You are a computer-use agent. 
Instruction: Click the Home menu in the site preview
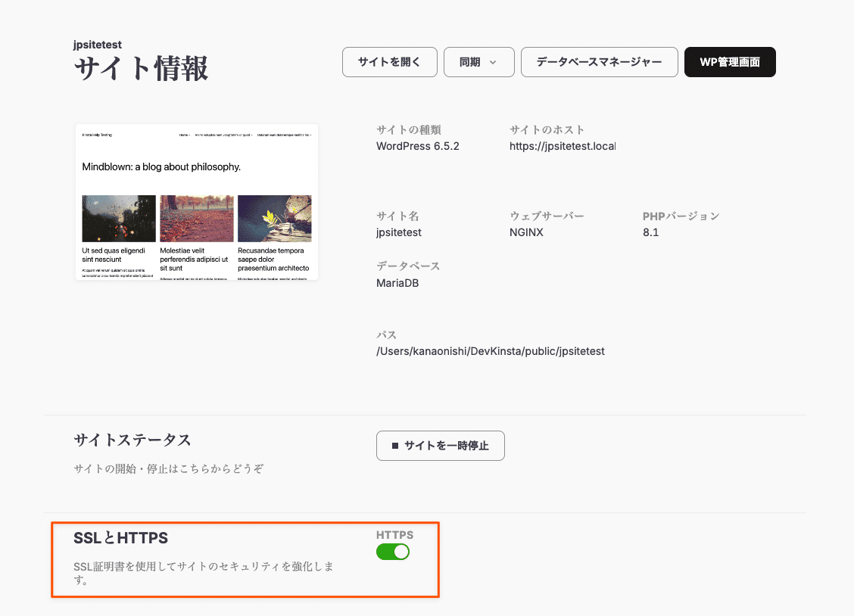point(184,135)
